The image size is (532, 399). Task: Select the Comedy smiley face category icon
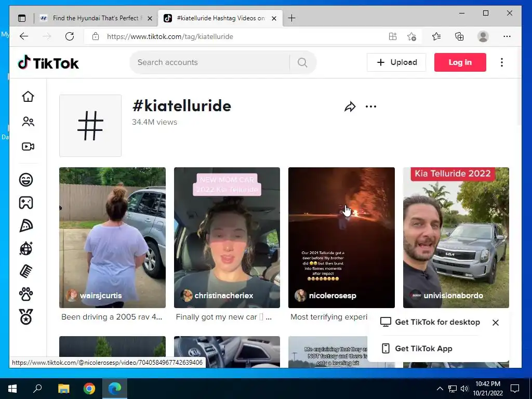(x=26, y=179)
